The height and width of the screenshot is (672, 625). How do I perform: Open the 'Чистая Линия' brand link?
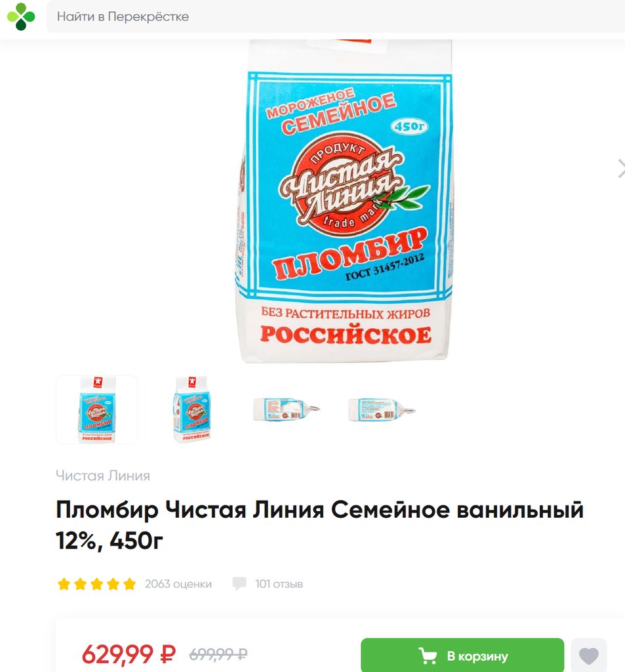click(103, 476)
